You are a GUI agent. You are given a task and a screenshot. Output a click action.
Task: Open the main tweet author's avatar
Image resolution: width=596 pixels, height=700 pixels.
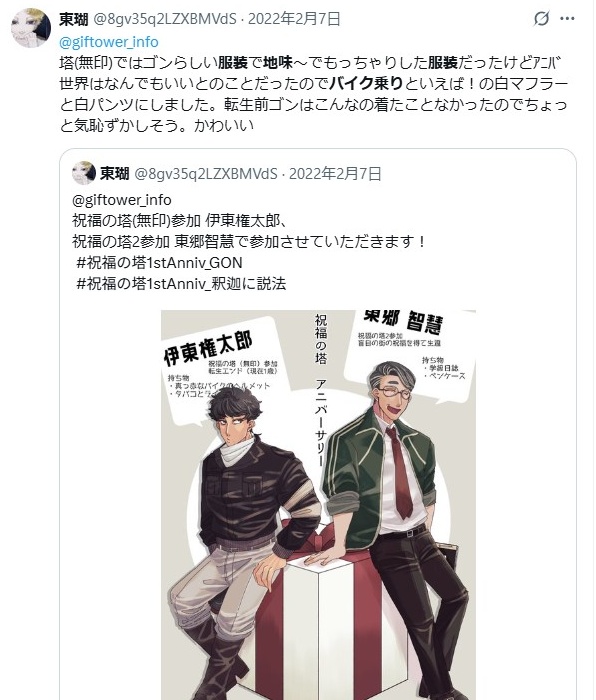point(31,28)
